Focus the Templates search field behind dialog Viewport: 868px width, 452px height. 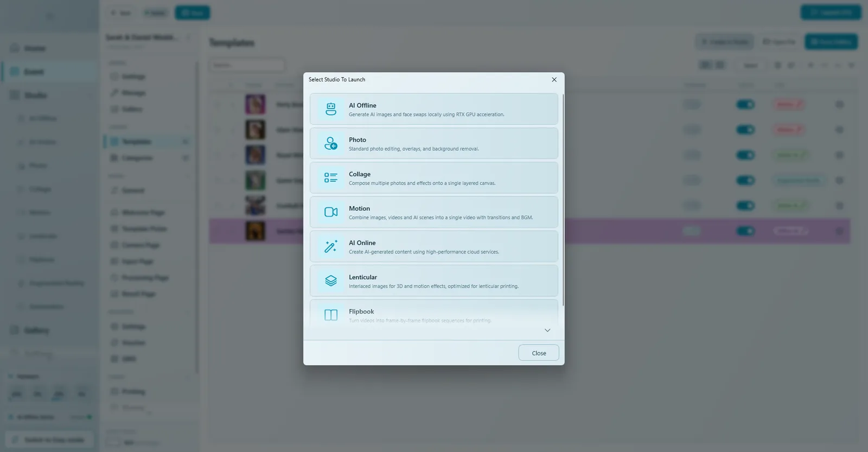pyautogui.click(x=247, y=65)
